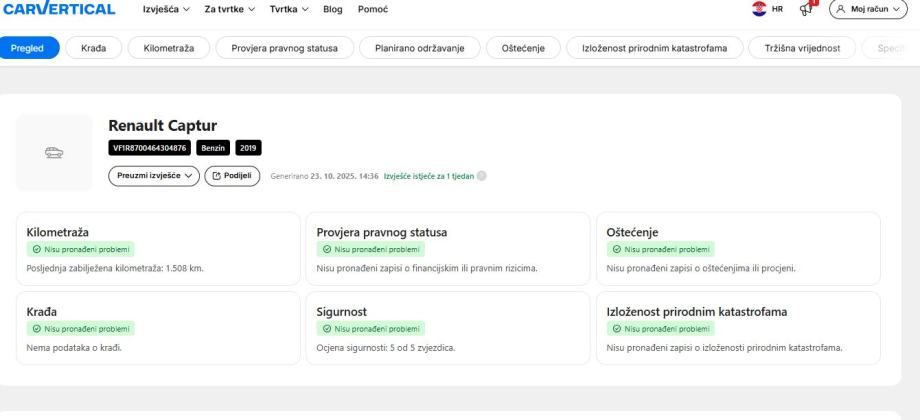The height and width of the screenshot is (420, 920).
Task: Click the VIN badge VF1R8700464304876
Action: 150,148
